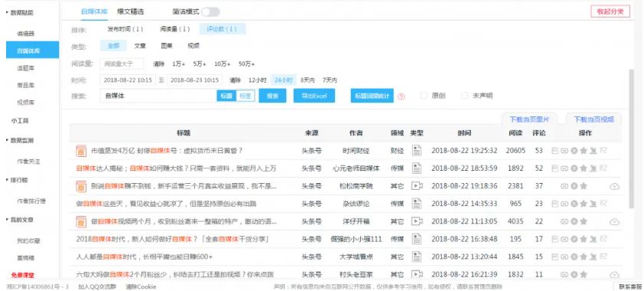Star the 时间财经 article row
This screenshot has width=644, height=291.
coord(584,151)
